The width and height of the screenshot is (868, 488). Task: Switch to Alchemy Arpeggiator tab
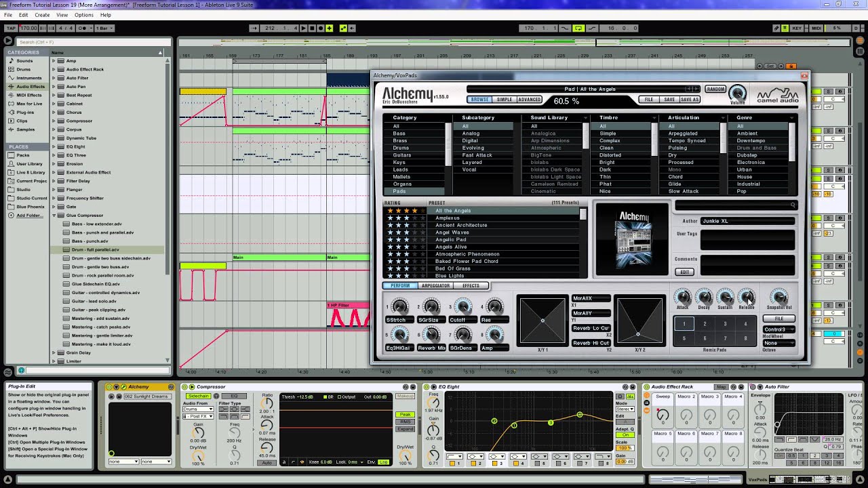click(436, 285)
